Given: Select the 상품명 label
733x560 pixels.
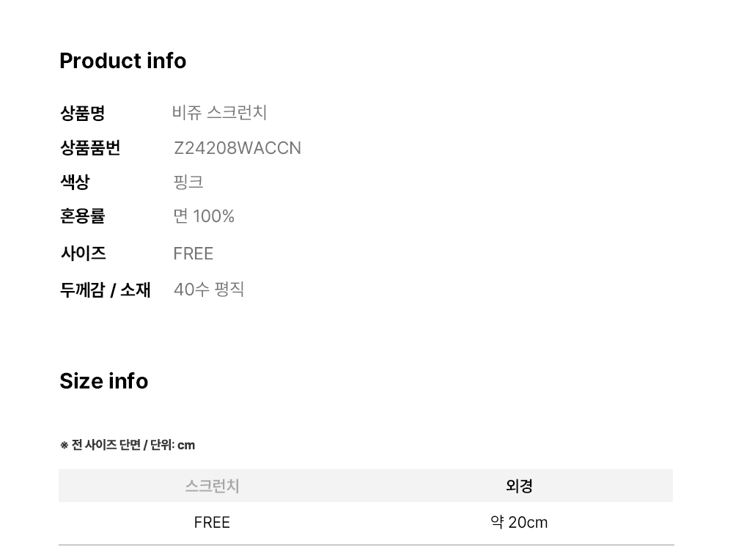Looking at the screenshot, I should (82, 113).
